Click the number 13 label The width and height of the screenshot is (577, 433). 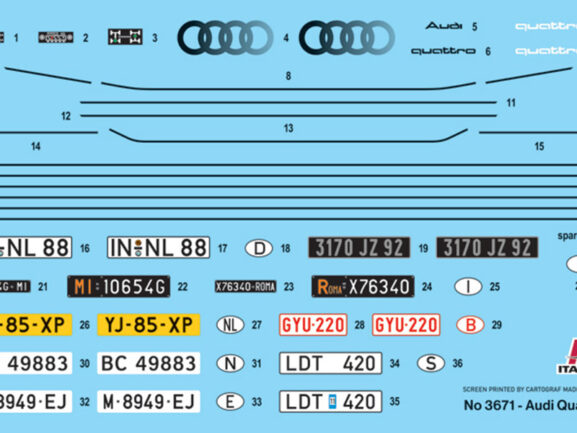[x=288, y=128]
